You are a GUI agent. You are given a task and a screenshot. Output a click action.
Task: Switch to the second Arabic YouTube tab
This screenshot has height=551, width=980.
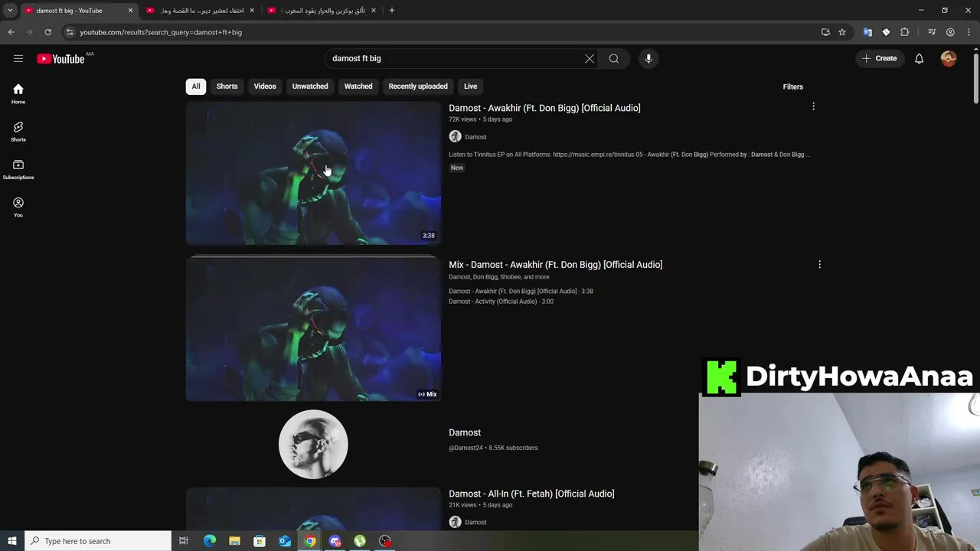(x=201, y=11)
